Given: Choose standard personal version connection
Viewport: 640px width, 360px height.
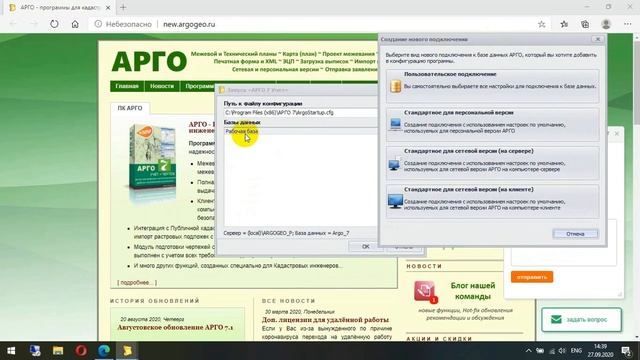Looking at the screenshot, I should (x=492, y=124).
